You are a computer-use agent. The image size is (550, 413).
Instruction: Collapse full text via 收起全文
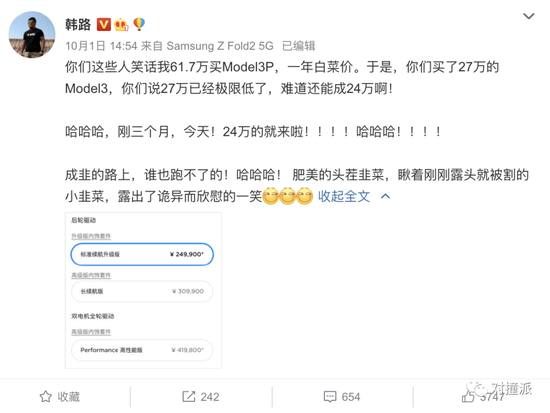tap(344, 196)
